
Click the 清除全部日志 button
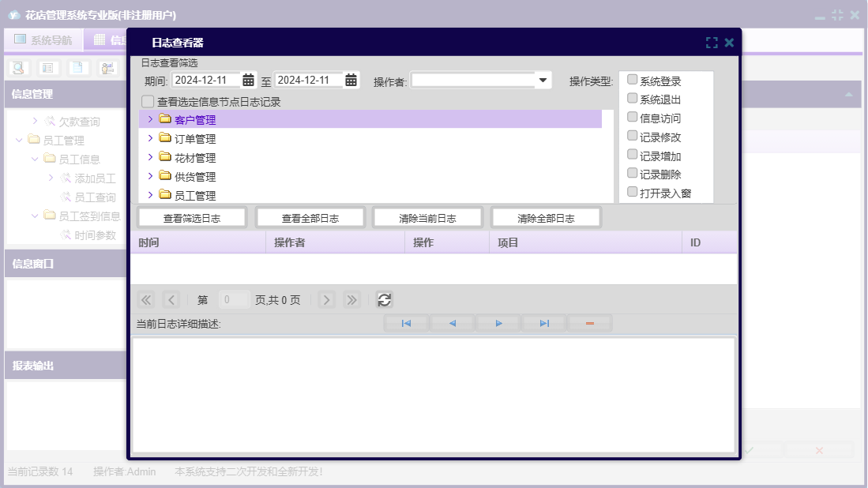546,218
